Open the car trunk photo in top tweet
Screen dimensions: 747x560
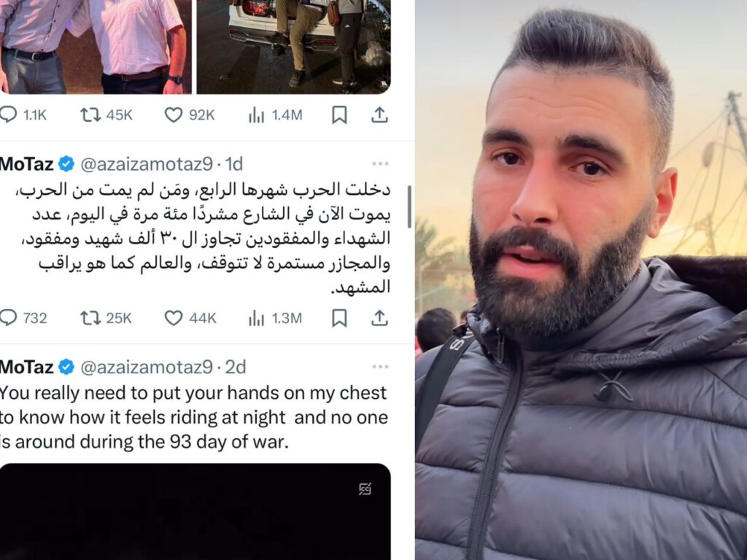[294, 47]
